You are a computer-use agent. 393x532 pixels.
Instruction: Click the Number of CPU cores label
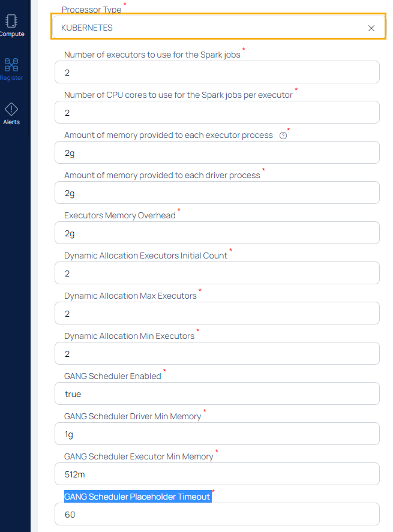coord(178,95)
